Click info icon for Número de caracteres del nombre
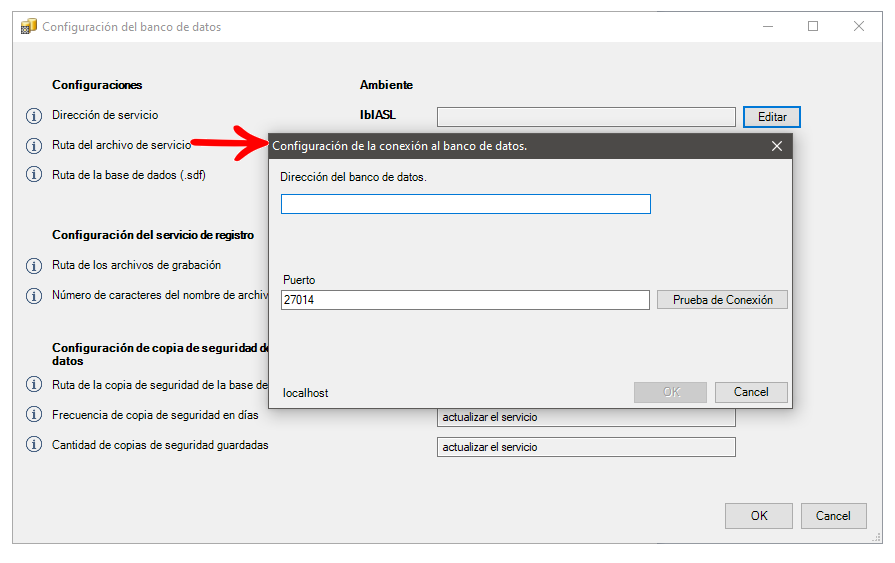This screenshot has width=895, height=563. tap(33, 296)
